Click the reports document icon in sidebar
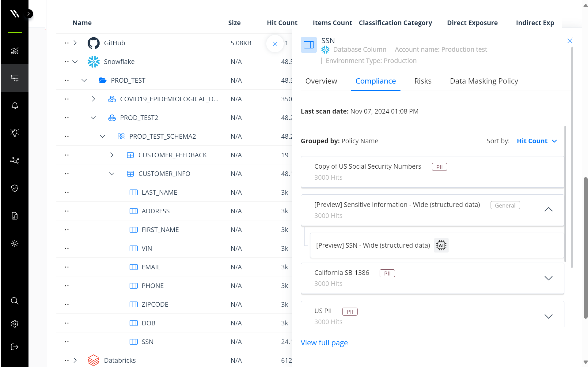 click(x=15, y=216)
